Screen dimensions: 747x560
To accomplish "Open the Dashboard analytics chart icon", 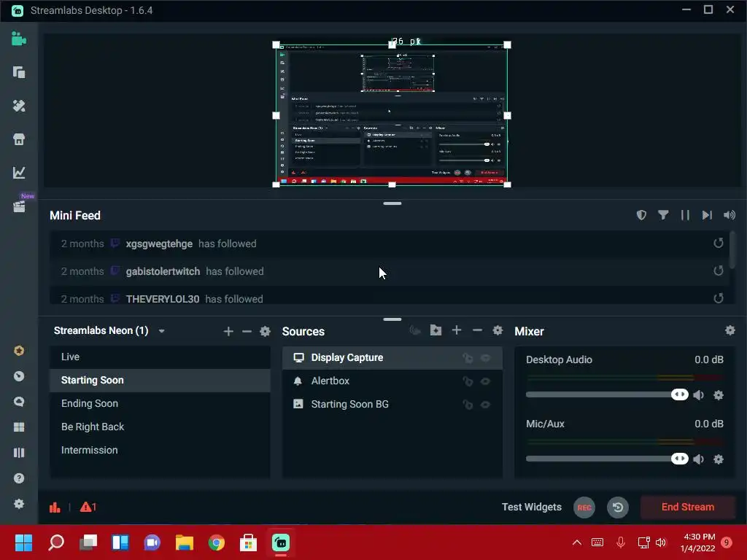I will click(18, 172).
